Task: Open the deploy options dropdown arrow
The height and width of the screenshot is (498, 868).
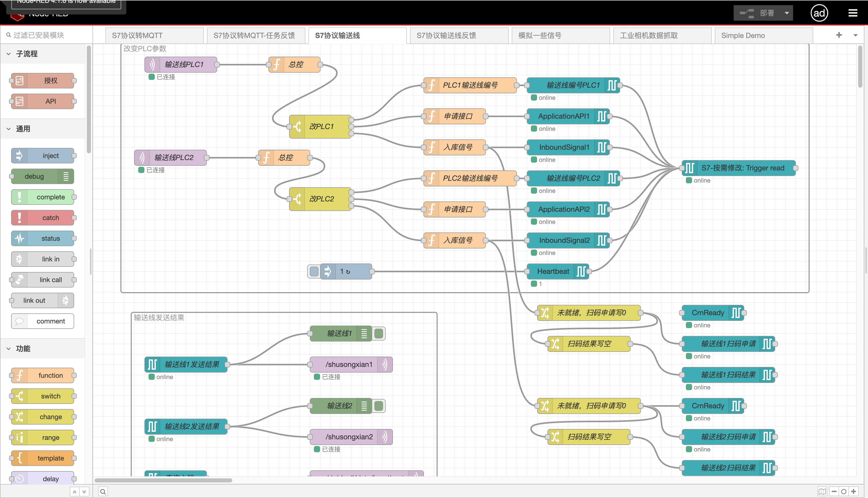Action: tap(787, 13)
